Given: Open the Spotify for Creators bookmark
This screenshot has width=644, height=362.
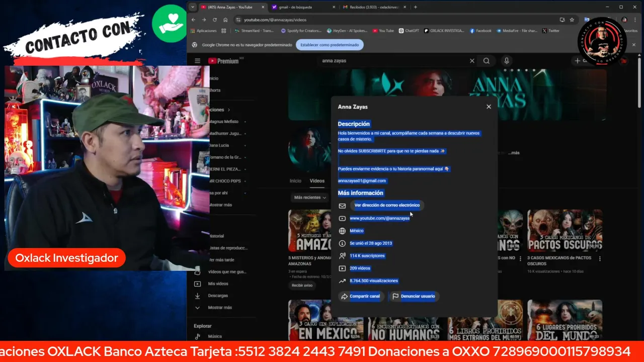Looking at the screenshot, I should 301,31.
